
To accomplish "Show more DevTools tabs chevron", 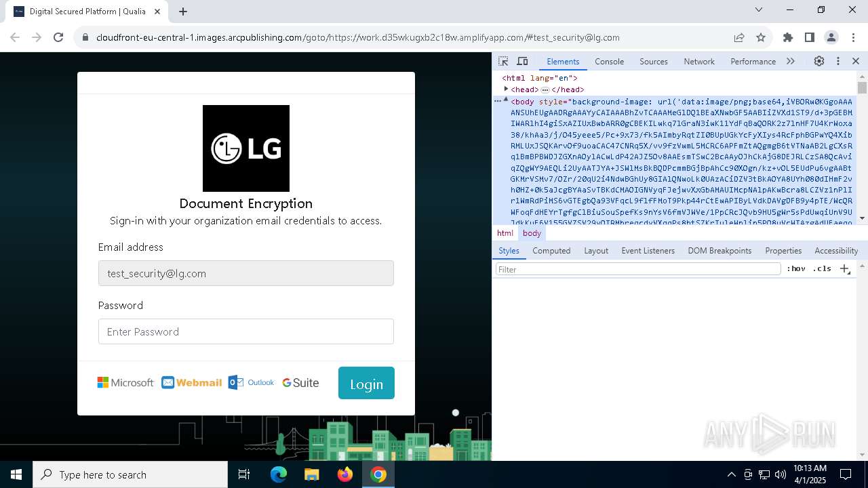I will tap(791, 61).
